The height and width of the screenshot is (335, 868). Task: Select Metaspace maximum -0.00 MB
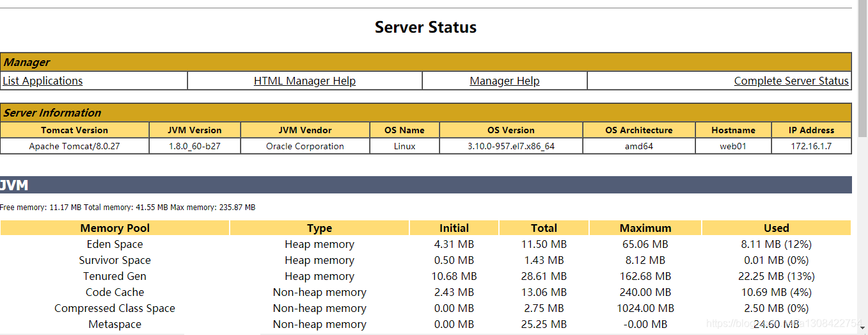pyautogui.click(x=645, y=324)
